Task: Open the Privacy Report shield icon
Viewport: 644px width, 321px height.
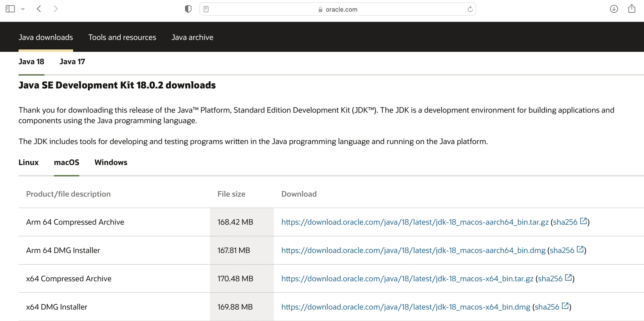Action: pyautogui.click(x=188, y=9)
